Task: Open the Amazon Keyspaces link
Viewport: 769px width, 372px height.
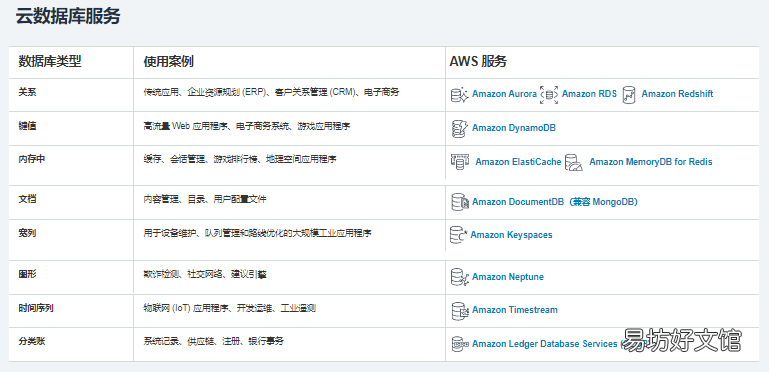Action: tap(511, 235)
